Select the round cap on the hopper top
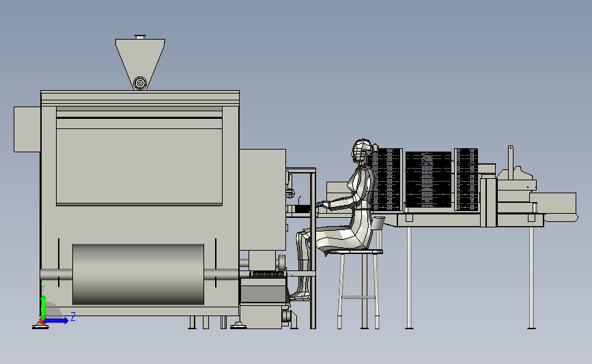592x364 pixels. (140, 37)
